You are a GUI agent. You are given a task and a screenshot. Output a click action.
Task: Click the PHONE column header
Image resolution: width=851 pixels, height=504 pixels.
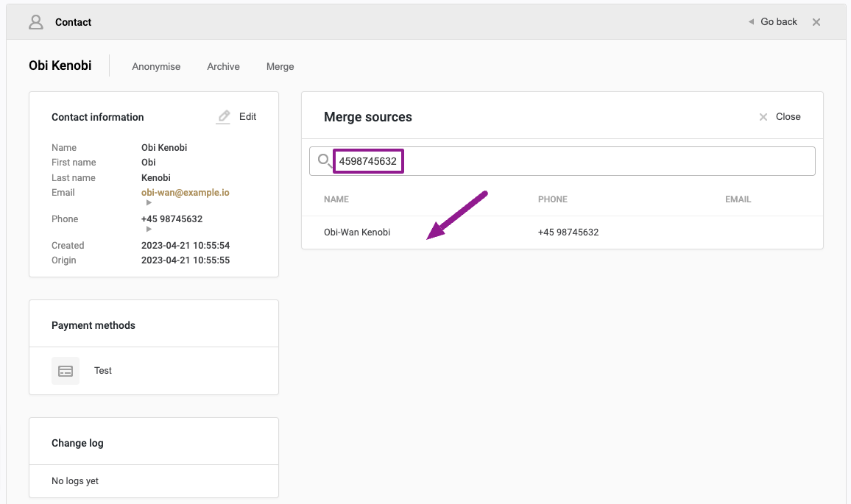[553, 199]
